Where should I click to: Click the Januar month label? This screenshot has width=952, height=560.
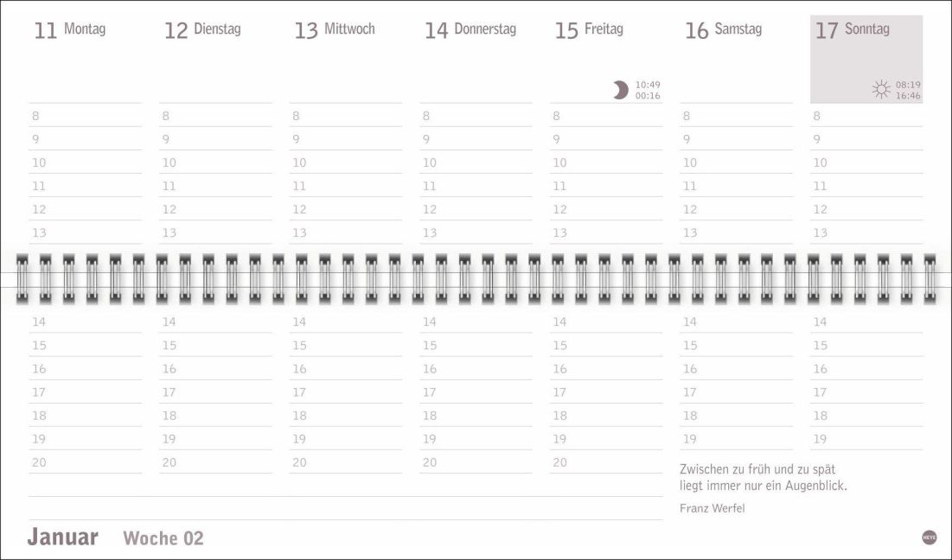click(63, 537)
